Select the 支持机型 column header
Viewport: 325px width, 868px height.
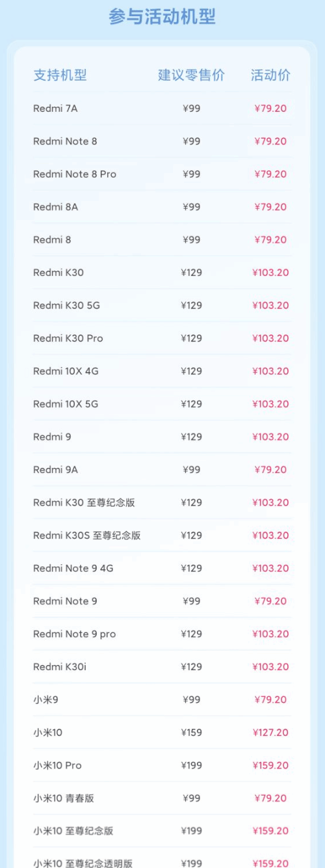(60, 75)
